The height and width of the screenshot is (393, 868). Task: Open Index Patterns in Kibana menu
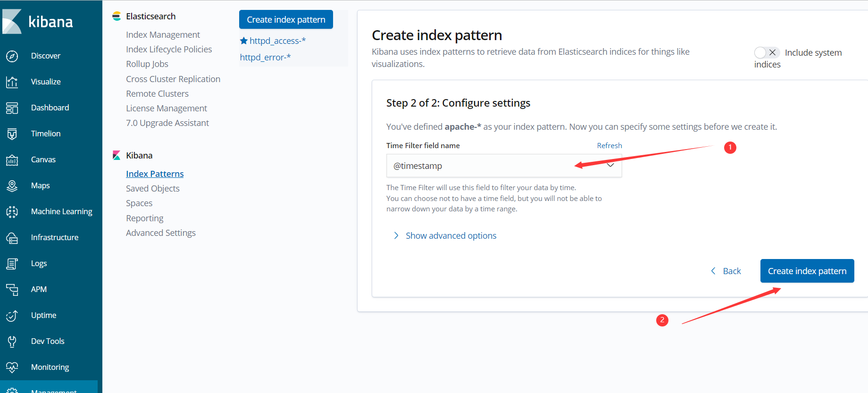click(x=155, y=174)
